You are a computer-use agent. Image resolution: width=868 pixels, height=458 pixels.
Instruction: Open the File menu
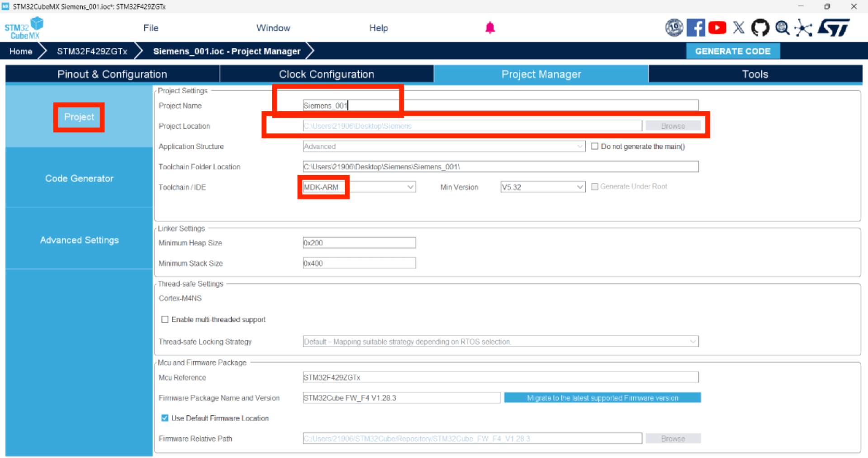[x=151, y=28]
